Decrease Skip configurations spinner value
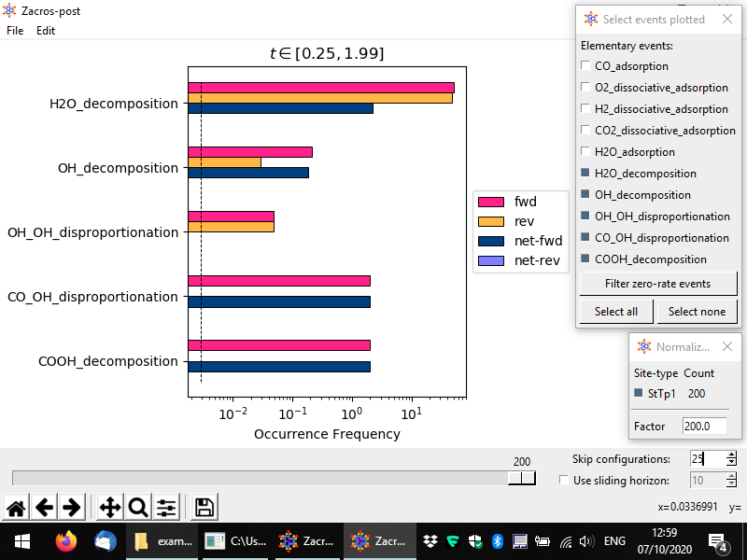This screenshot has height=560, width=747. [x=731, y=463]
